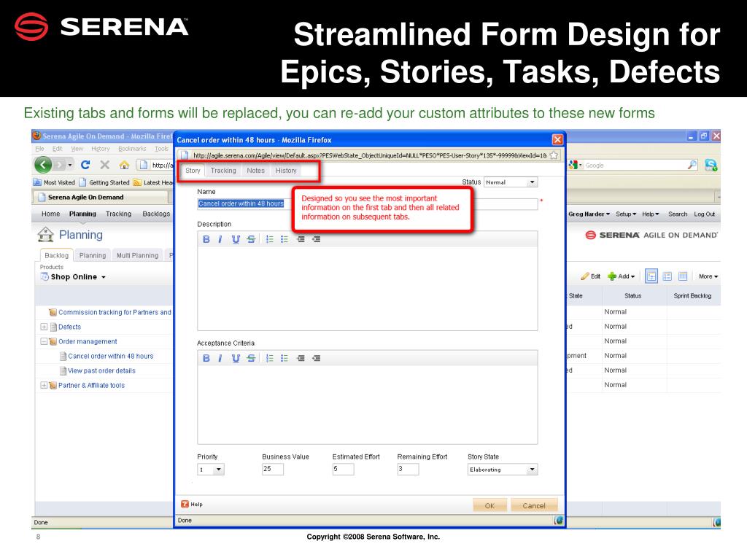
Task: Click the reload icon in Firefox toolbar
Action: pos(85,165)
